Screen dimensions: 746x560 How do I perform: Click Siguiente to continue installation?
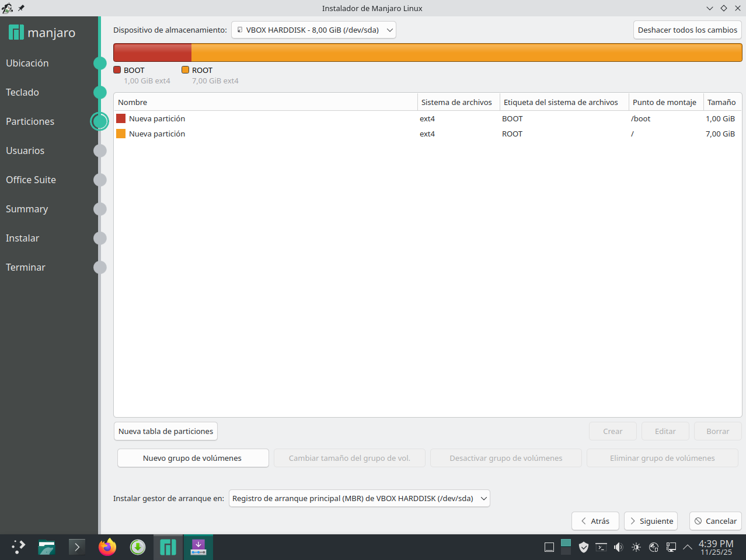[x=650, y=521]
